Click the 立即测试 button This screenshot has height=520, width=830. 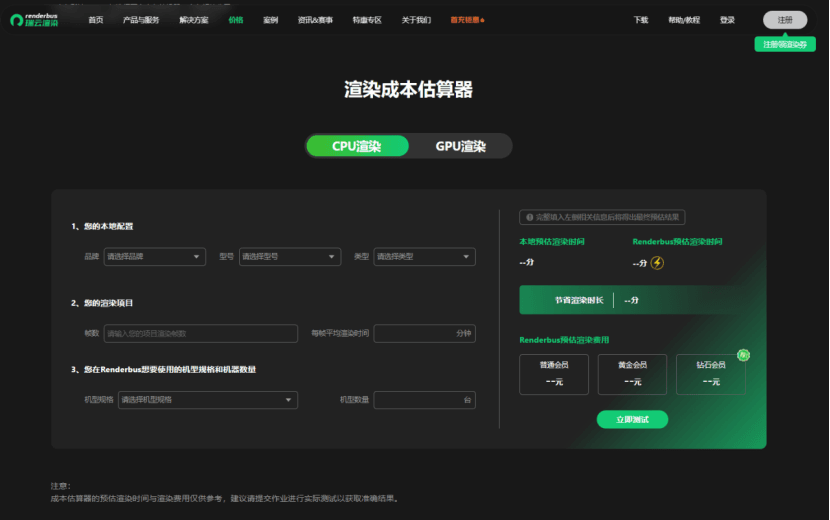632,419
